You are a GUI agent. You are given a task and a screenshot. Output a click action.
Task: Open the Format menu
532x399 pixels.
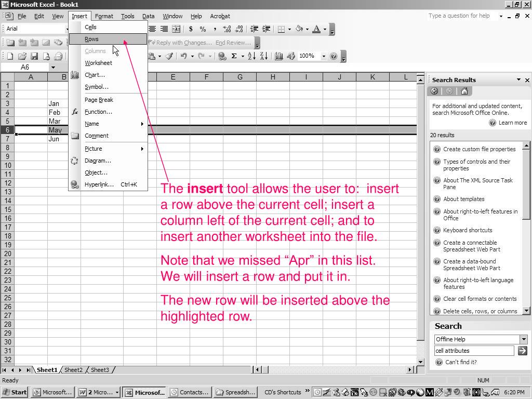point(104,16)
